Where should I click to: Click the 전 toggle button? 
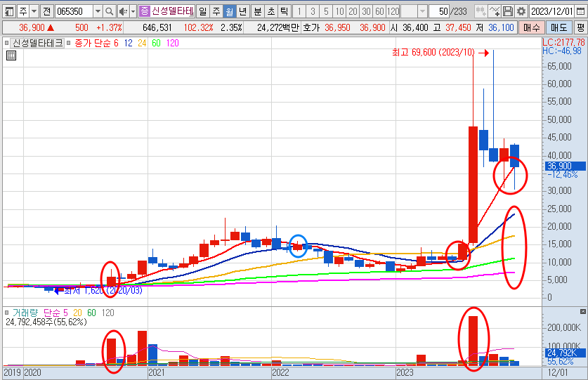(47, 12)
